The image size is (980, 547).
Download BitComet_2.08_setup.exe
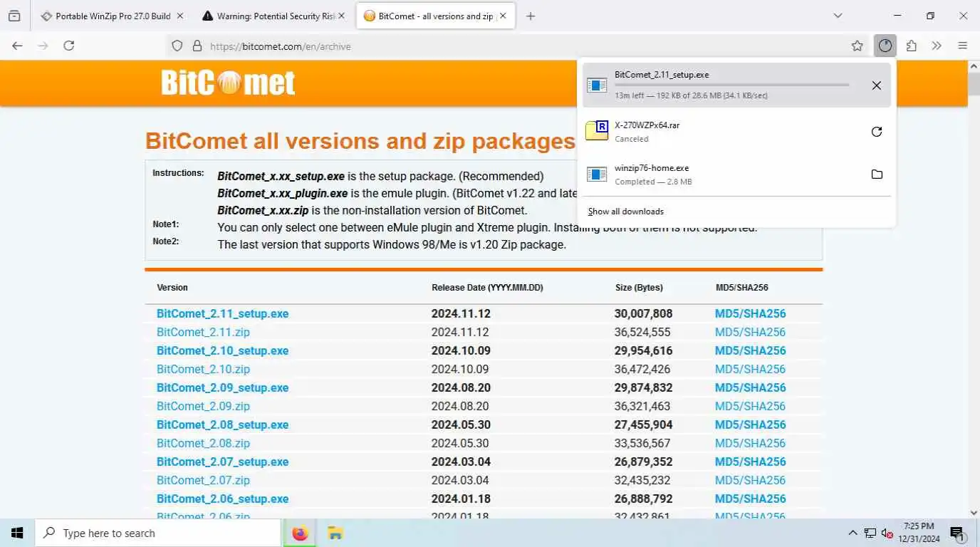[x=222, y=424]
